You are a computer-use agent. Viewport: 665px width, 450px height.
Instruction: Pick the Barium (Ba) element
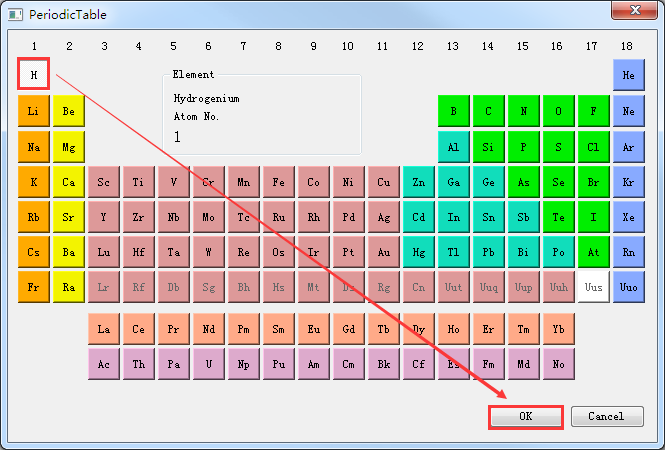point(69,252)
